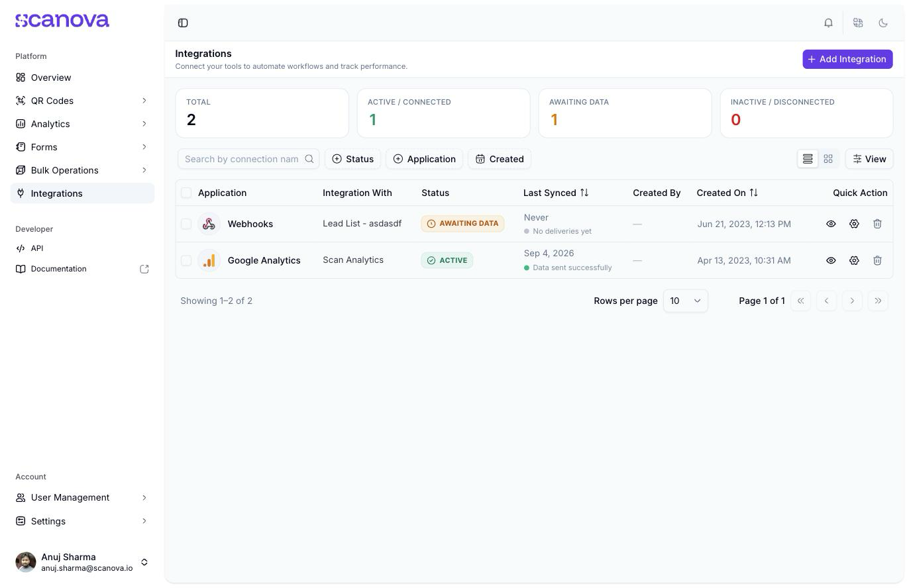909x588 pixels.
Task: Tick the Google Analytics row checkbox
Action: point(186,260)
